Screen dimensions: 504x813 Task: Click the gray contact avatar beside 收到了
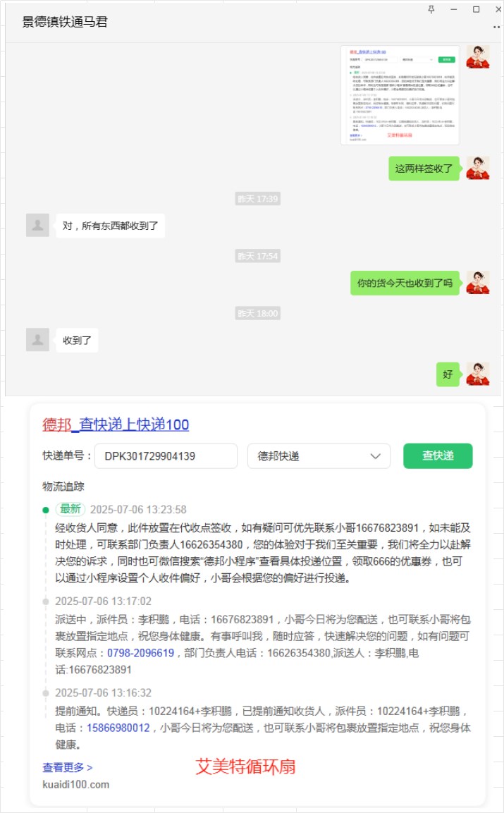(x=37, y=340)
